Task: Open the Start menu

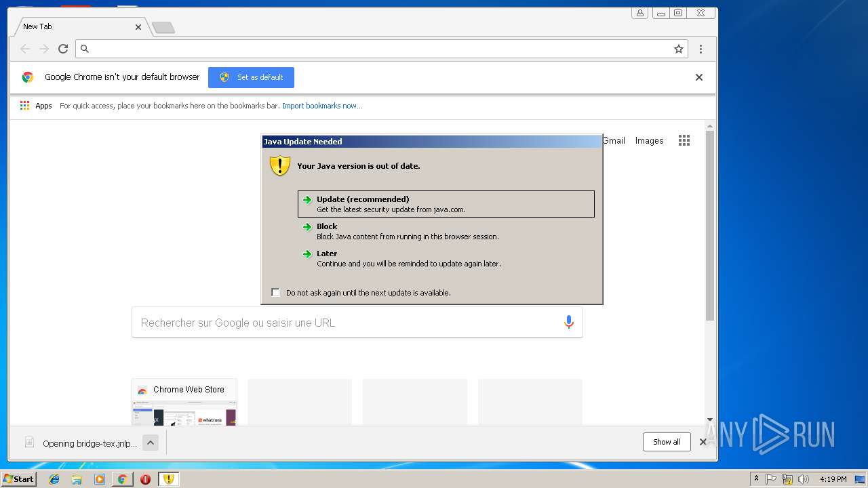Action: (19, 479)
